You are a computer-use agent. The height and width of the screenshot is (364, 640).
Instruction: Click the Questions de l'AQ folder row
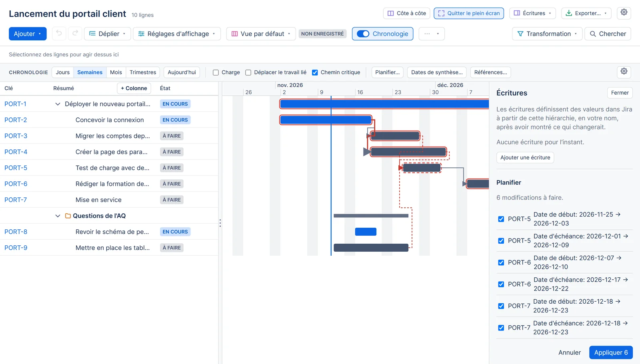point(109,216)
